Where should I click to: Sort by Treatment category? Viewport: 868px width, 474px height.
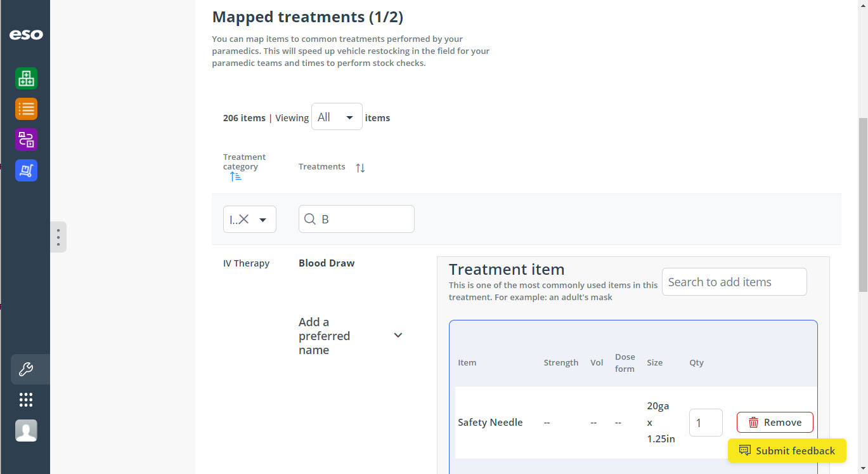coord(235,177)
